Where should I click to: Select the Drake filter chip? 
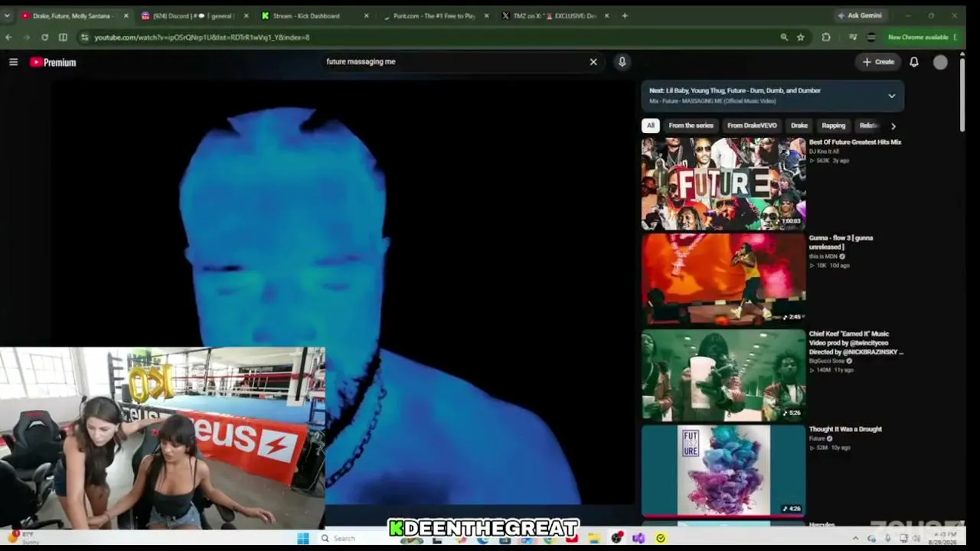point(799,126)
